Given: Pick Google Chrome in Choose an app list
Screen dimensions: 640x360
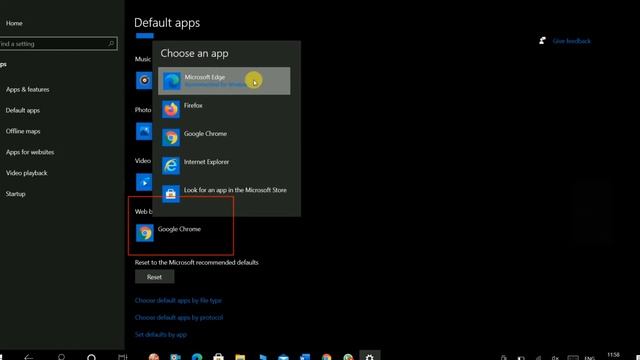Looking at the screenshot, I should coord(224,138).
